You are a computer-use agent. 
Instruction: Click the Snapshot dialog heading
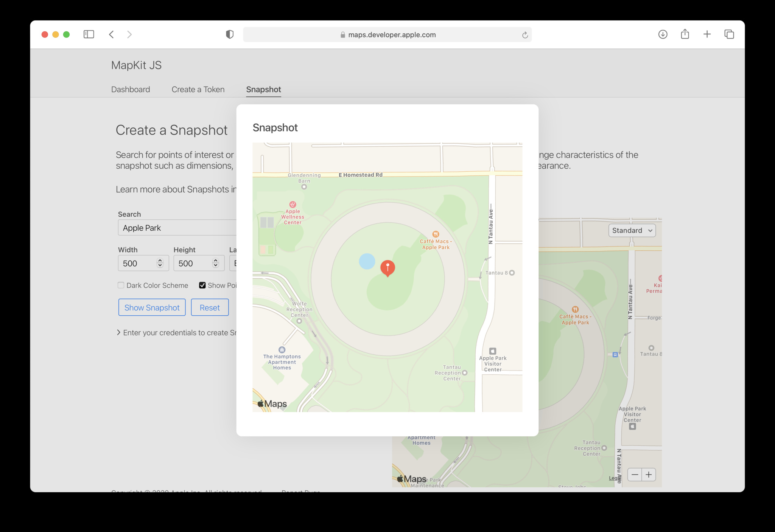(x=275, y=127)
